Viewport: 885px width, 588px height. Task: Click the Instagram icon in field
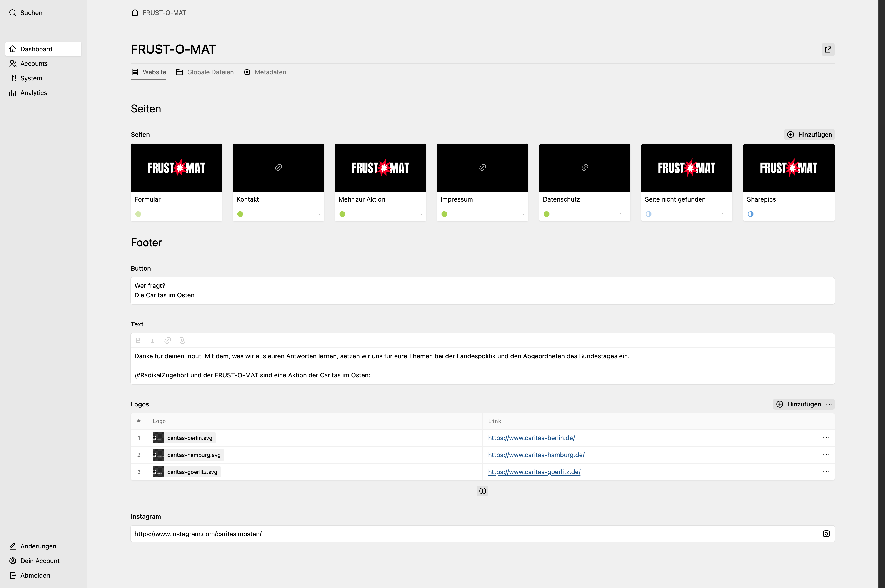826,534
